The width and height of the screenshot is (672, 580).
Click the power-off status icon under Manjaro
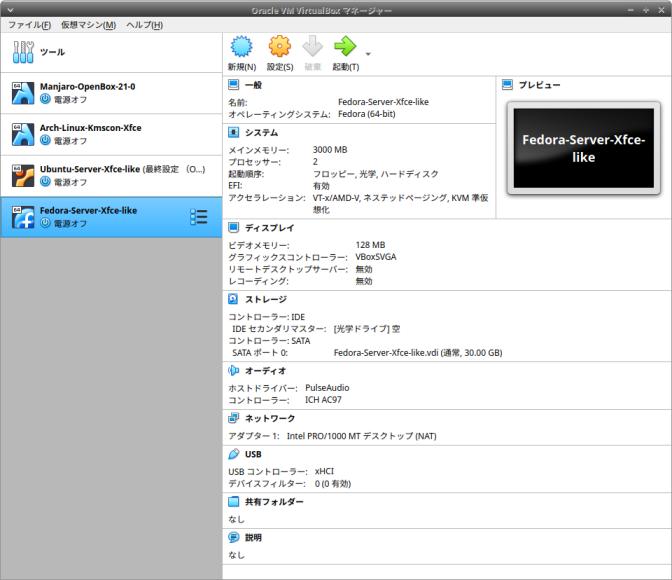pos(45,99)
